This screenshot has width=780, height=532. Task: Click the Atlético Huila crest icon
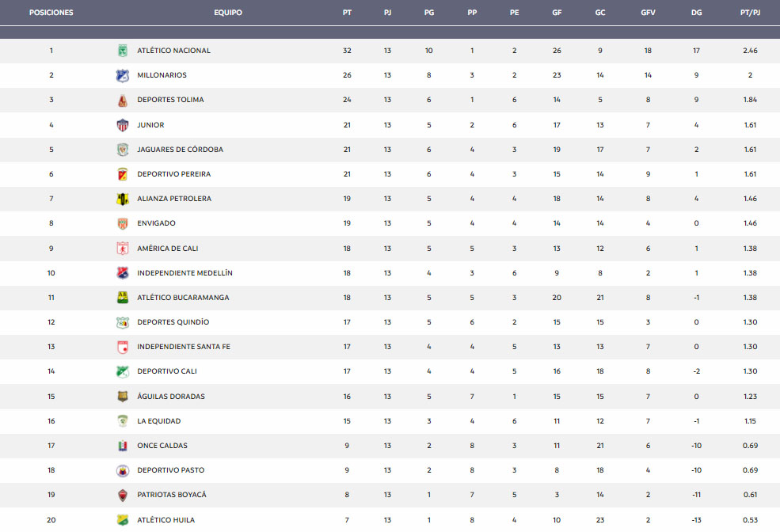click(123, 520)
